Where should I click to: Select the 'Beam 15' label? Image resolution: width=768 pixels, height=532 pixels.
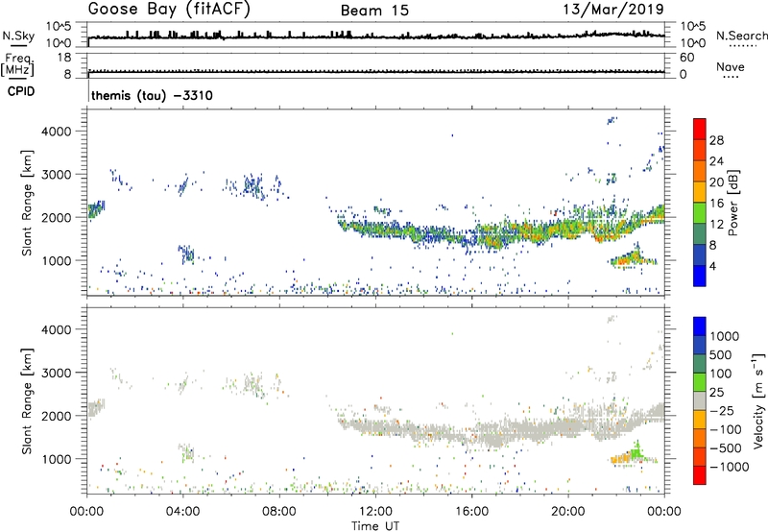[374, 11]
